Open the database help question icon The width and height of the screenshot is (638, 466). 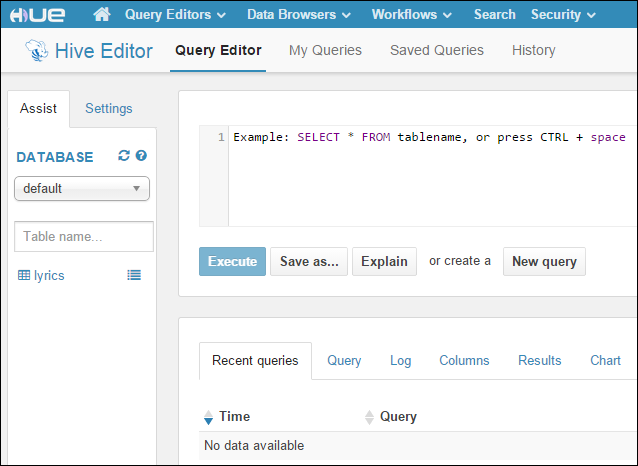click(141, 155)
